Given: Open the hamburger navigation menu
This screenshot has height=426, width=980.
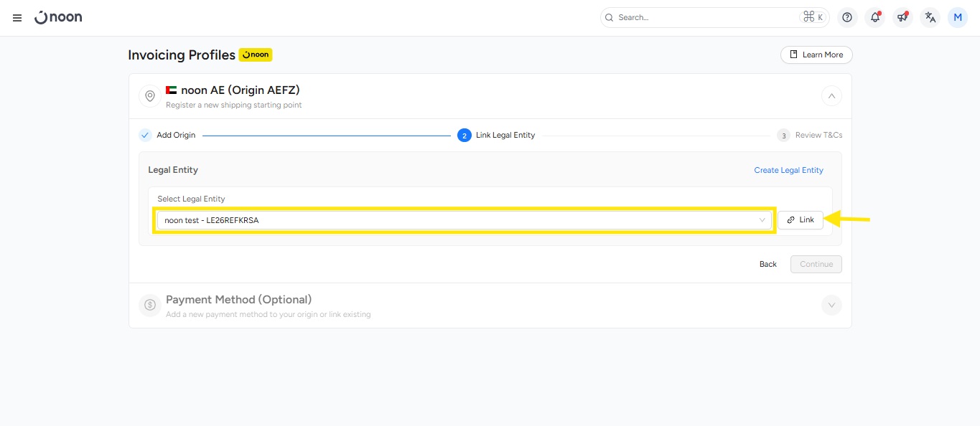Looking at the screenshot, I should point(17,18).
